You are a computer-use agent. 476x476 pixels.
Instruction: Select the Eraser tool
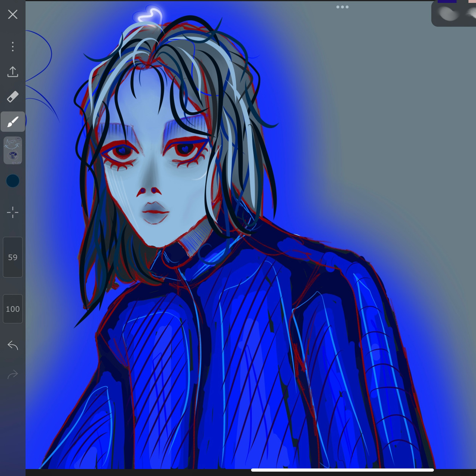point(13,97)
